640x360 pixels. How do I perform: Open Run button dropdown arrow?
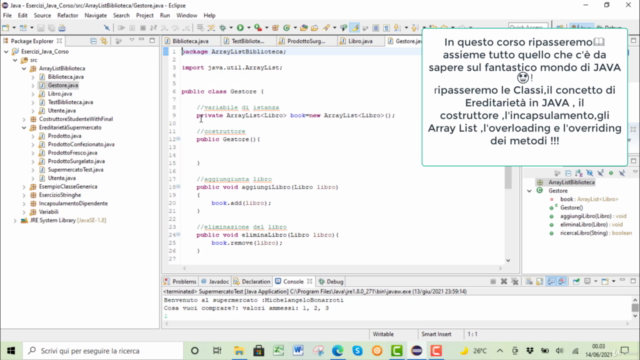(249, 28)
